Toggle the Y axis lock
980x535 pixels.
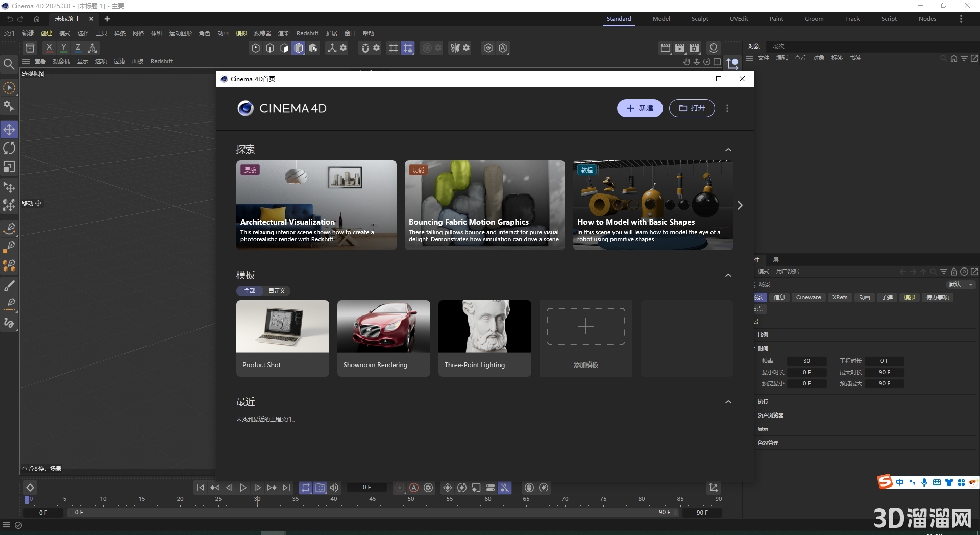click(63, 48)
